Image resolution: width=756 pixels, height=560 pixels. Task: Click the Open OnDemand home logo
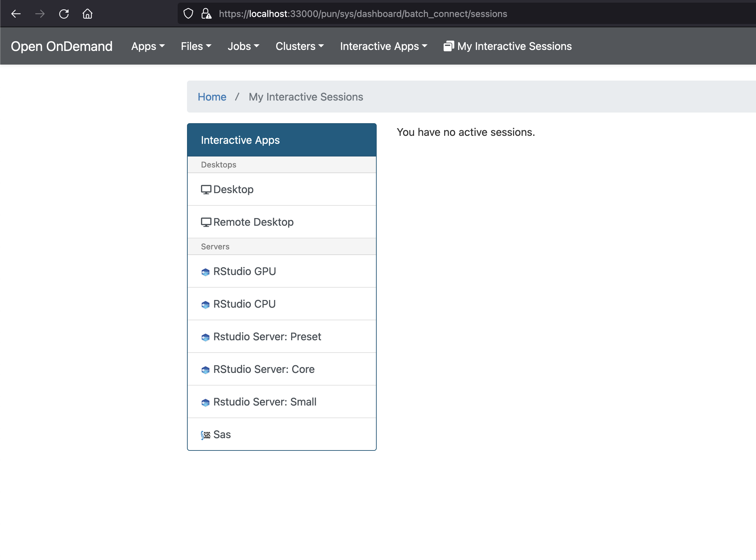(62, 47)
